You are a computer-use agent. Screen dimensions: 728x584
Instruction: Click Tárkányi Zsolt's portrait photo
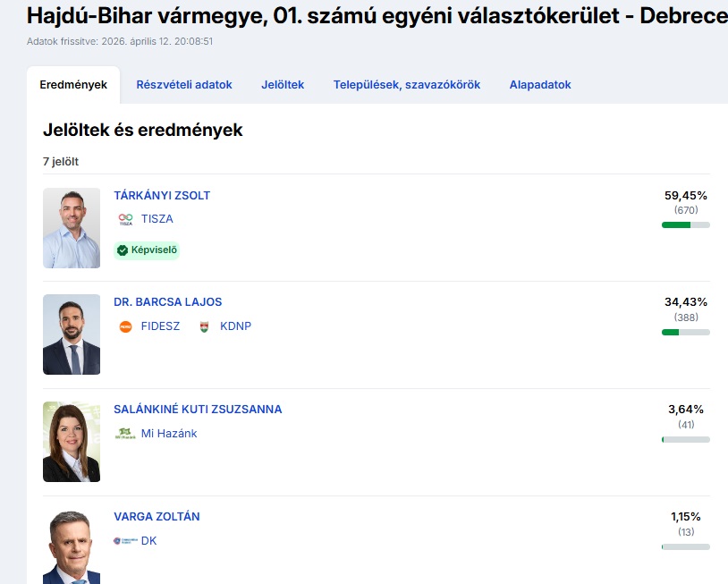point(72,228)
